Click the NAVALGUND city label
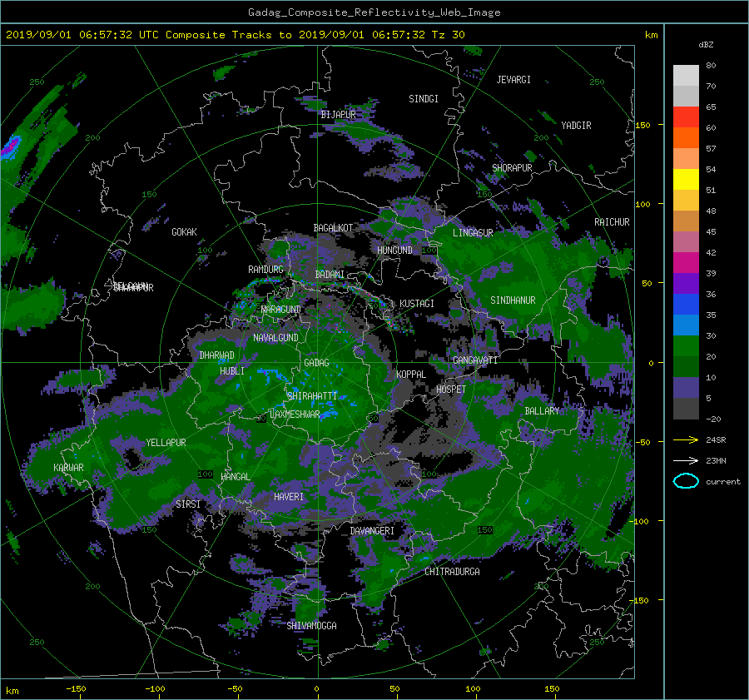This screenshot has height=700, width=749. 275,338
